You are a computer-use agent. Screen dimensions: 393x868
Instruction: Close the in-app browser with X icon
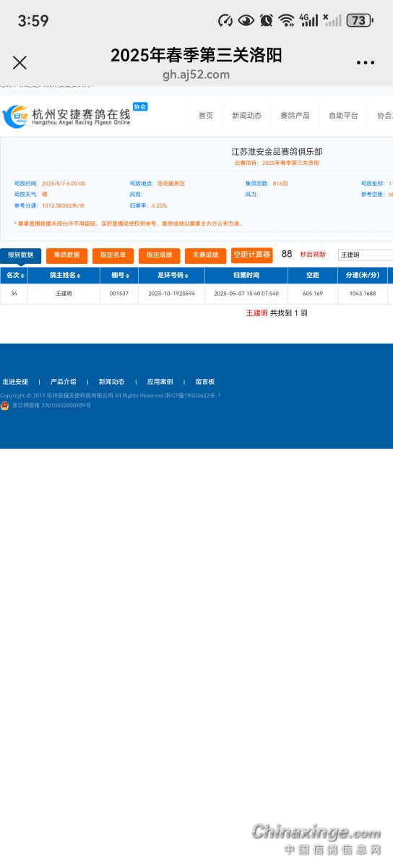pos(20,63)
